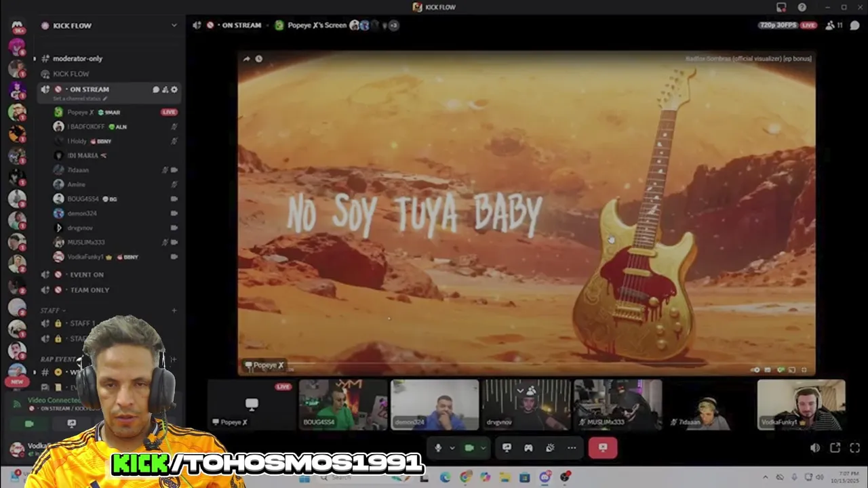Open Discord direct messages home icon
The width and height of the screenshot is (868, 488).
(17, 27)
